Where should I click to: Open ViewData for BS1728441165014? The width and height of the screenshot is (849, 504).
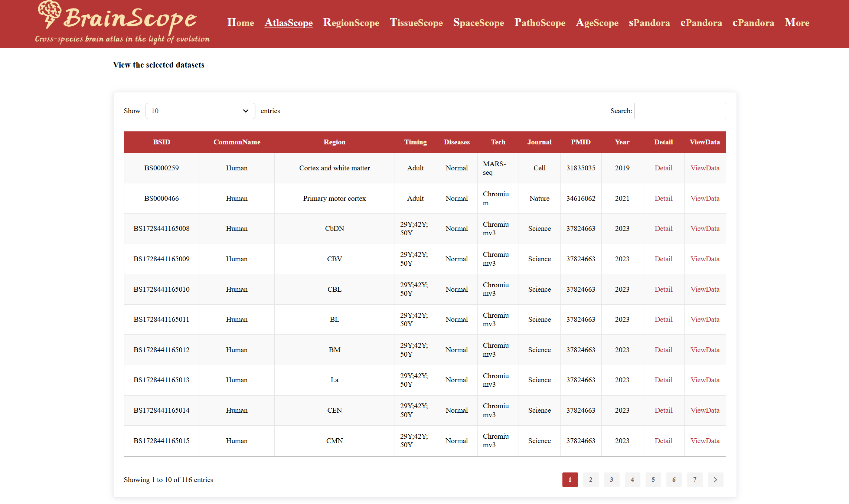click(x=705, y=410)
